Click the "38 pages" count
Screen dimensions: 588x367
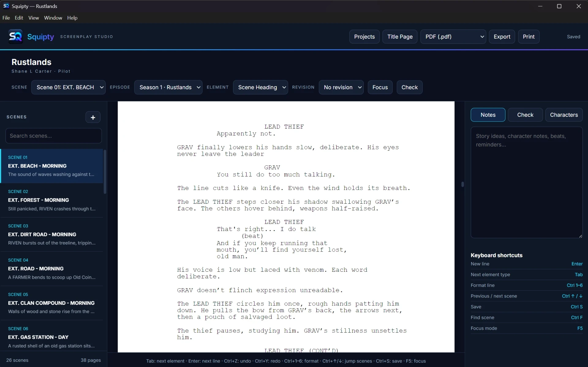[x=91, y=360]
